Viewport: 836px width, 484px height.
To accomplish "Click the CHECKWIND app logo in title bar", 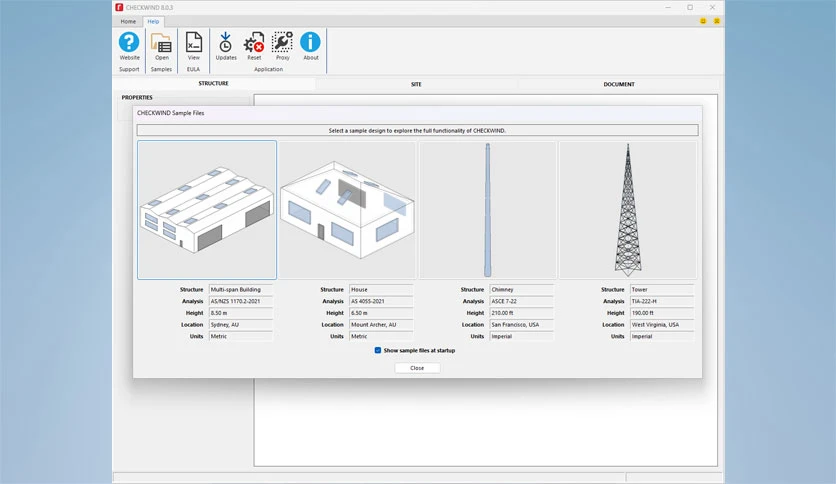I will (119, 7).
